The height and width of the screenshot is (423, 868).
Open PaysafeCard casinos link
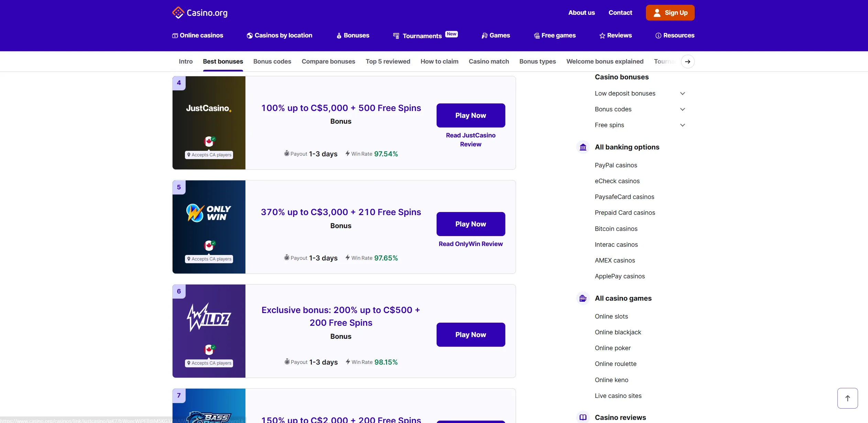[x=624, y=197]
